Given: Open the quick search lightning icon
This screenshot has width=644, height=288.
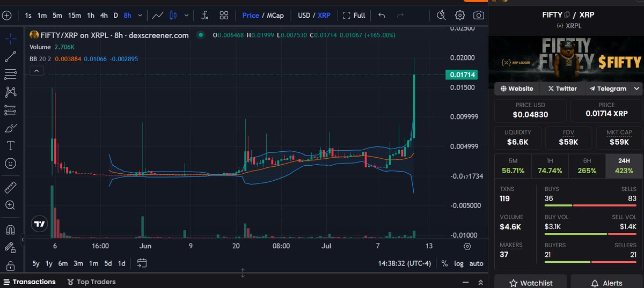Looking at the screenshot, I should point(441,16).
